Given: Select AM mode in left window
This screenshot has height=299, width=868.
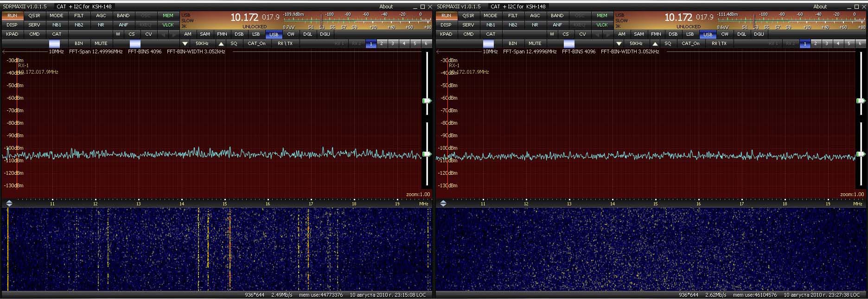Looking at the screenshot, I should [187, 34].
